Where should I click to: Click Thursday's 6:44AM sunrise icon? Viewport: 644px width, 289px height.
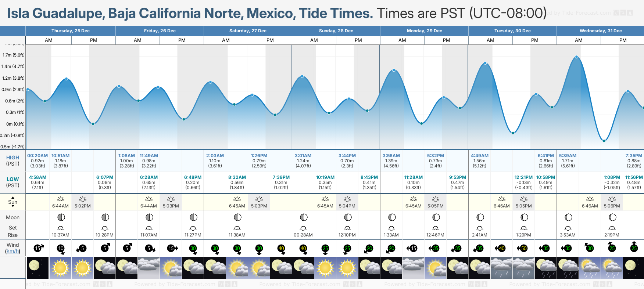[61, 199]
